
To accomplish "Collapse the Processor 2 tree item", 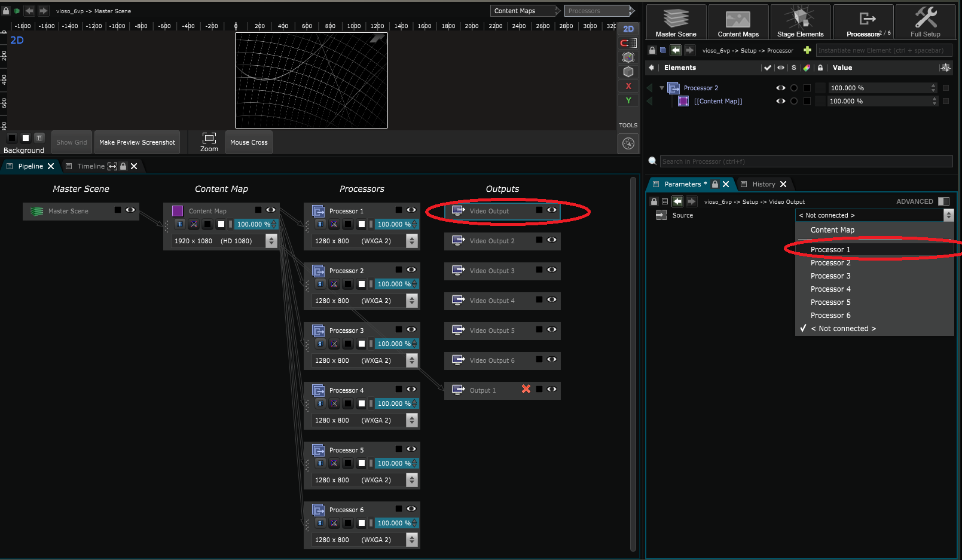I will point(662,88).
